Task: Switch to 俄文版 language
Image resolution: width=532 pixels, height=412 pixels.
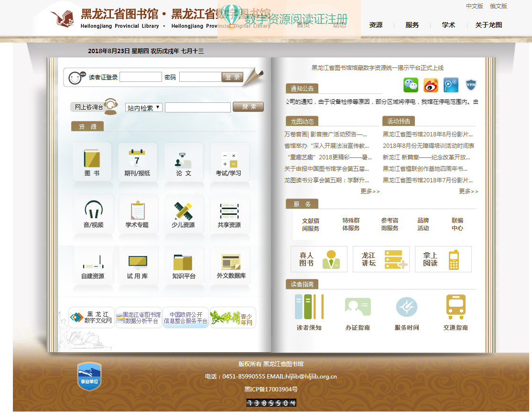Action: tap(499, 6)
